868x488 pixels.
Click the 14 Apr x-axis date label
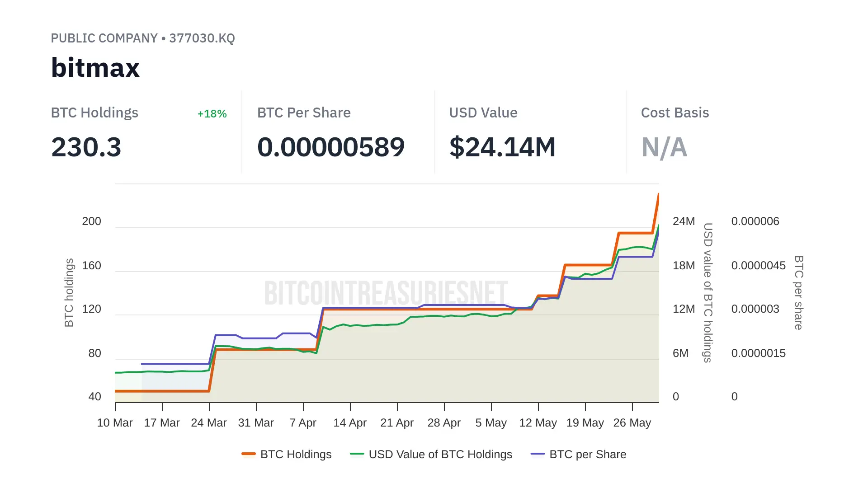tap(350, 423)
